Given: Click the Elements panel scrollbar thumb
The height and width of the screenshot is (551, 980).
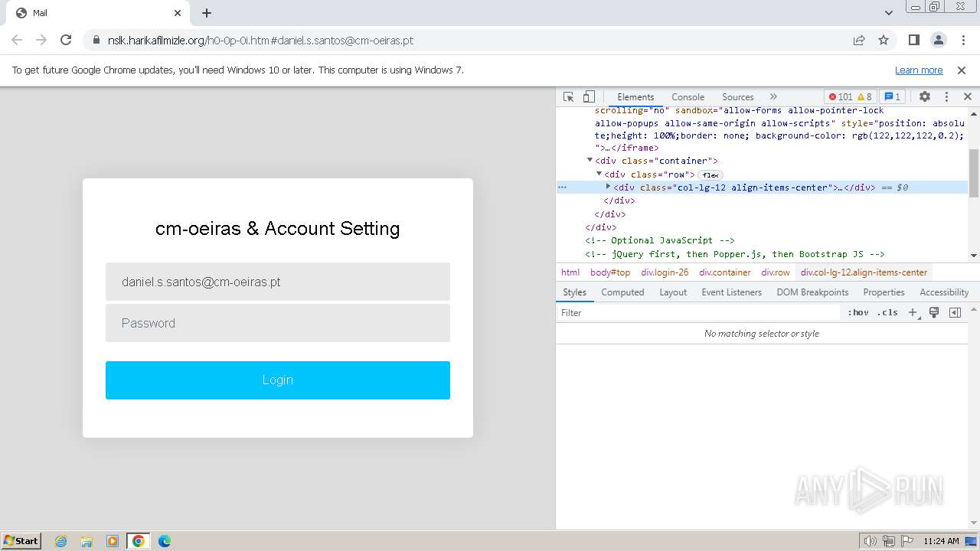Looking at the screenshot, I should coord(974,173).
